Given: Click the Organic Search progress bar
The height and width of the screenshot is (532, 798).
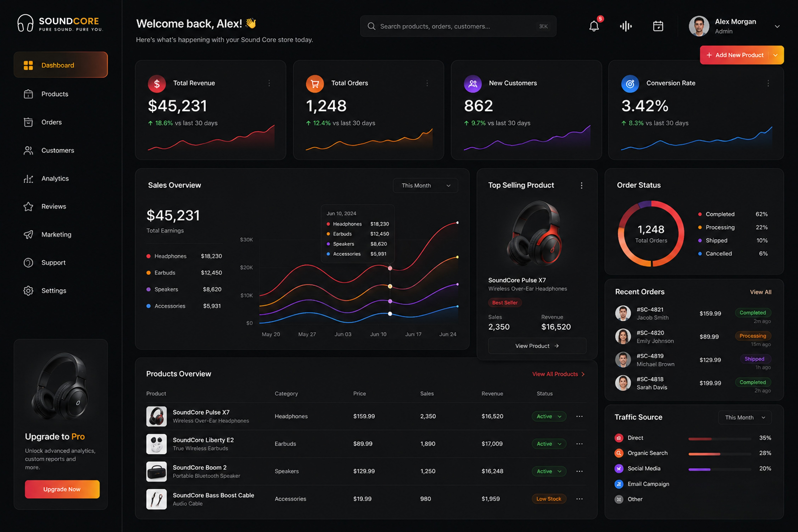Looking at the screenshot, I should click(x=720, y=454).
